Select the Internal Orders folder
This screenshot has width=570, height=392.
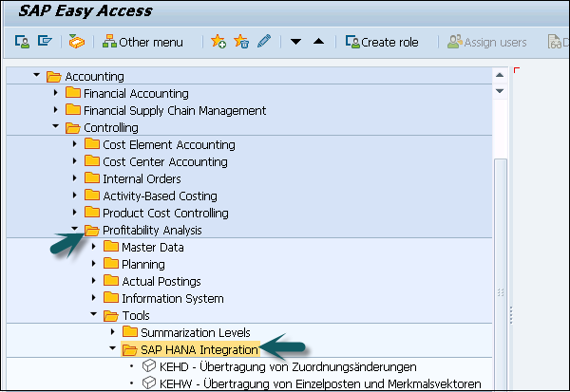142,178
